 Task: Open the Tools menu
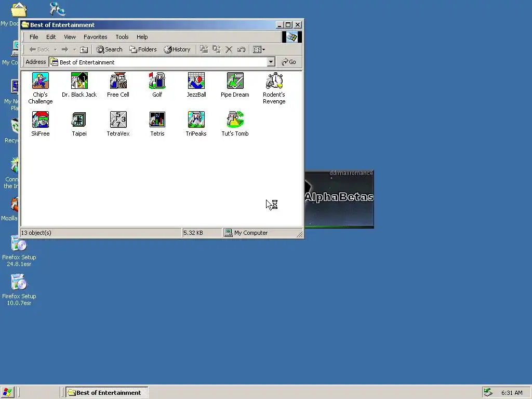122,37
